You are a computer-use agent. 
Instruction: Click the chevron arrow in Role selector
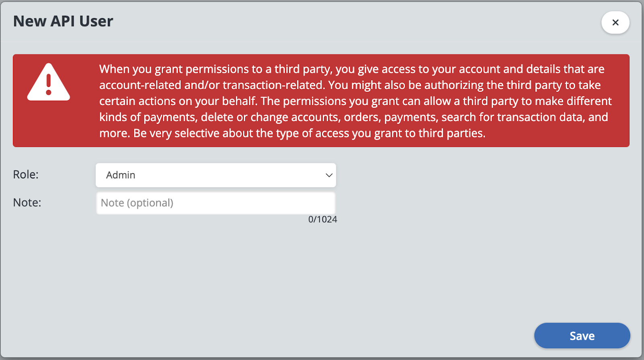tap(329, 175)
